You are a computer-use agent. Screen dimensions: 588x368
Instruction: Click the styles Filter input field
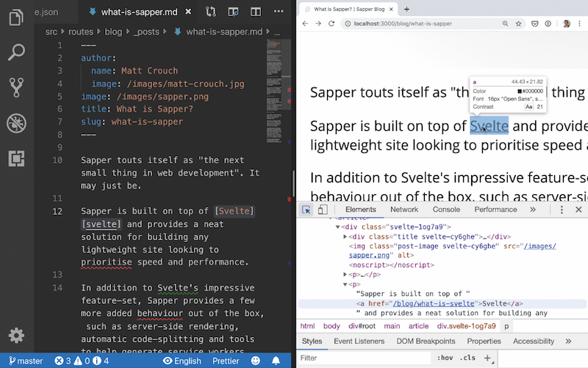click(x=364, y=358)
